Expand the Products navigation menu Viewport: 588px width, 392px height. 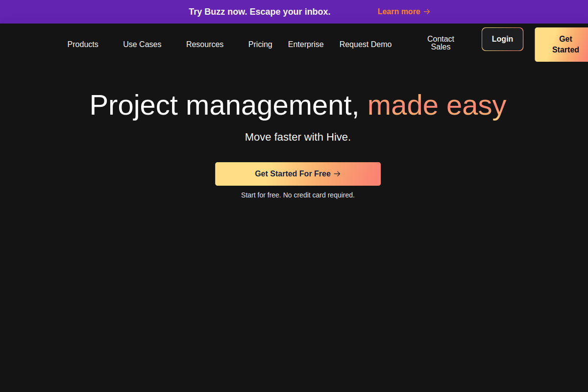[x=83, y=45]
